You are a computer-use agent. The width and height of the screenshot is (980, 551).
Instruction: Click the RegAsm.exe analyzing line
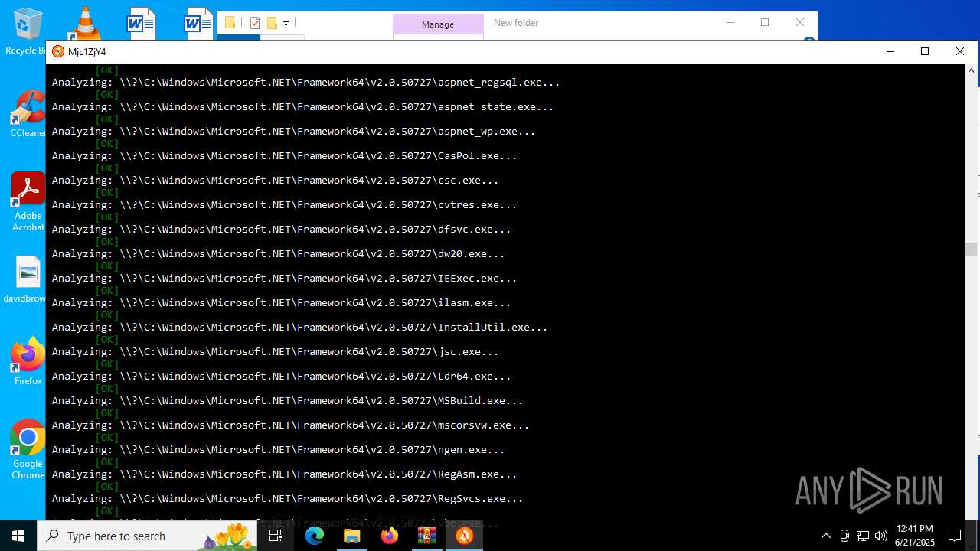[284, 474]
